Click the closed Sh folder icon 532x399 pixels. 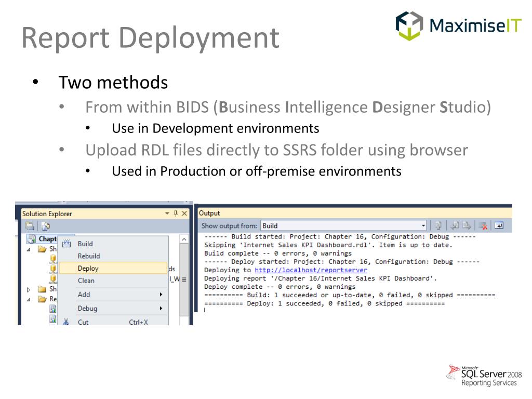(x=43, y=289)
